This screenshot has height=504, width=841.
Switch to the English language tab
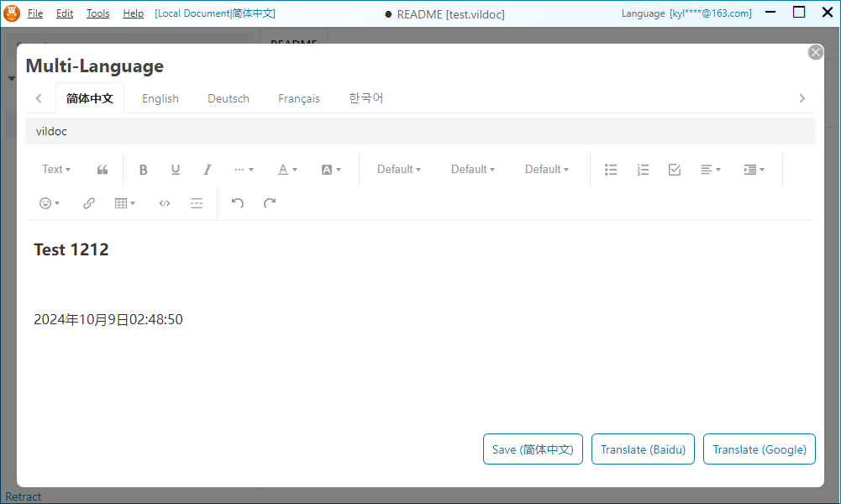160,98
